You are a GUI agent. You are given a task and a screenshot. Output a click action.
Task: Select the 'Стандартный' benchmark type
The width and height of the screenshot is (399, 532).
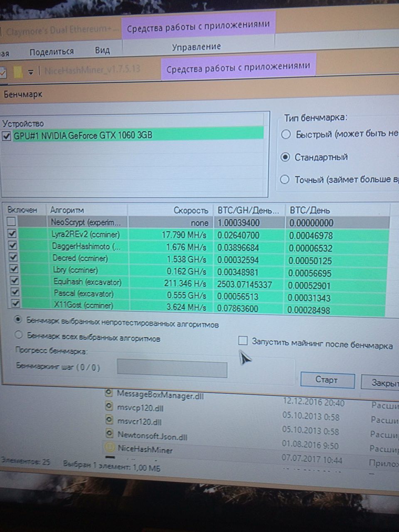(285, 157)
